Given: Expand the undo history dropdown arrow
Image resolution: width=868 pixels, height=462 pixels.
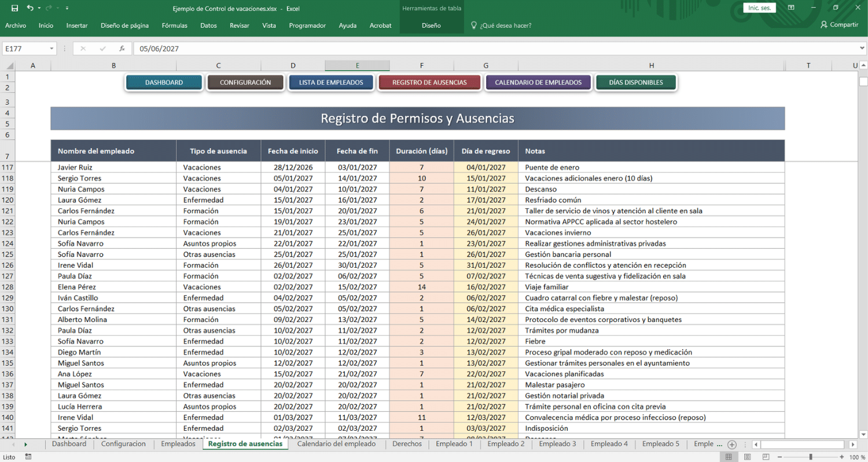Looking at the screenshot, I should (39, 8).
